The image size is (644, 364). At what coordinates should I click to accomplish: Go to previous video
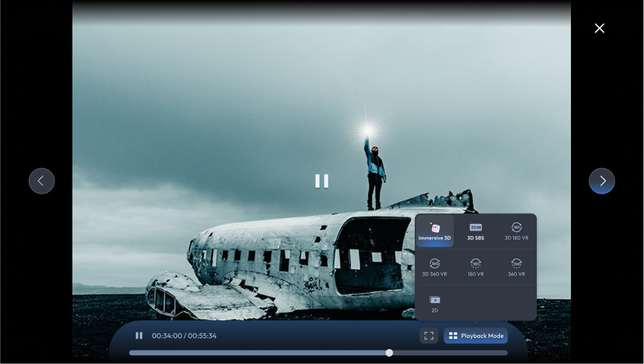(42, 181)
